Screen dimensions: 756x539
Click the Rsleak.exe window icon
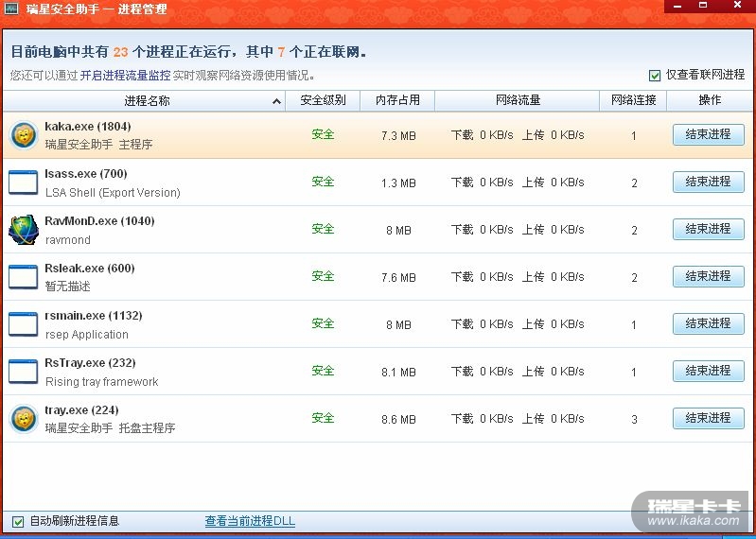tap(23, 277)
